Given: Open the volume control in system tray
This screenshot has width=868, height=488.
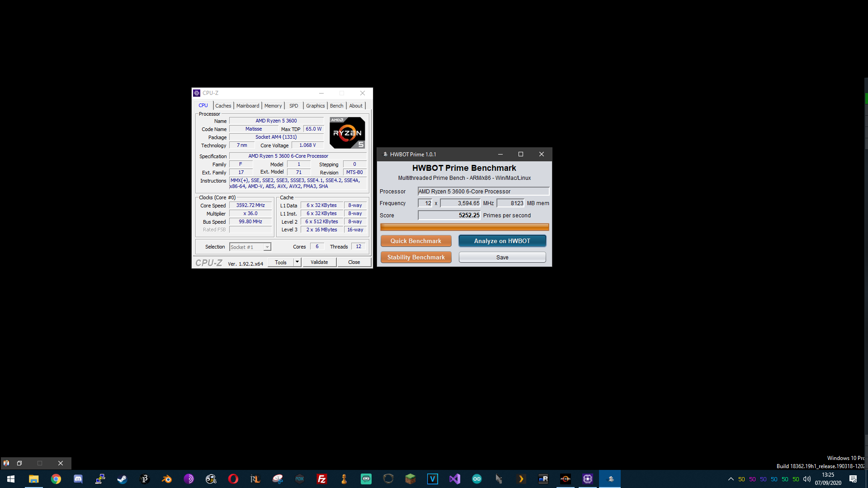Looking at the screenshot, I should pyautogui.click(x=807, y=479).
